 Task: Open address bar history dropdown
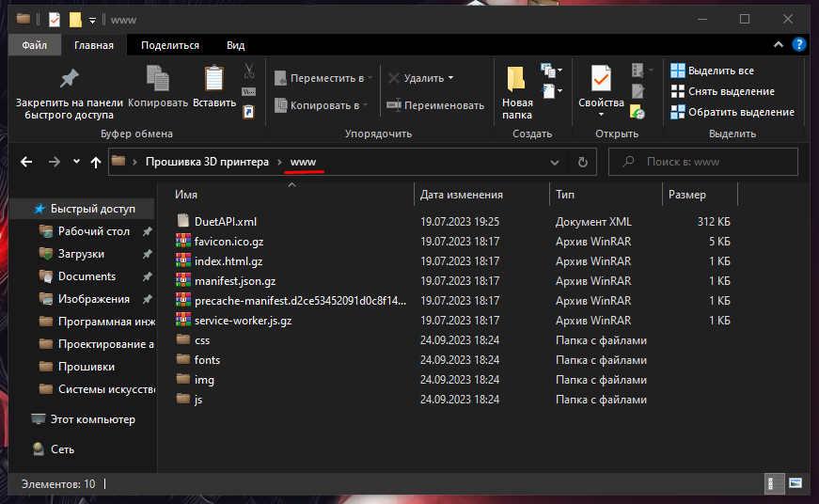[x=555, y=163]
